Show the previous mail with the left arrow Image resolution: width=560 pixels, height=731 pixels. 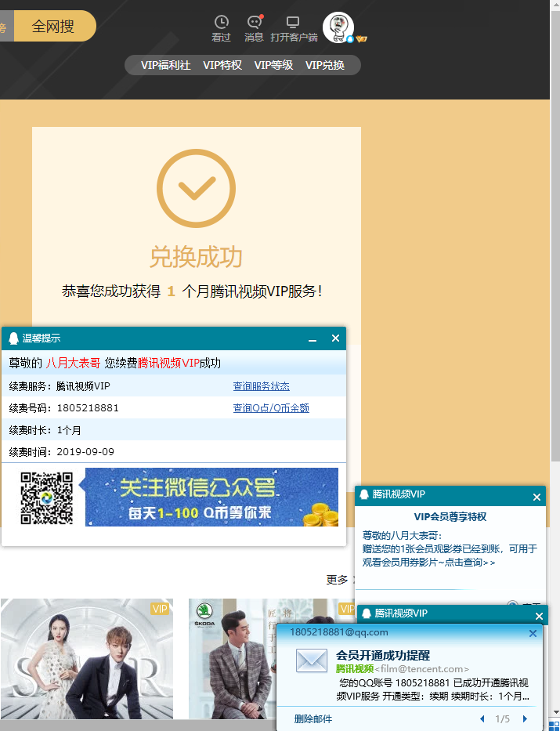pyautogui.click(x=482, y=718)
